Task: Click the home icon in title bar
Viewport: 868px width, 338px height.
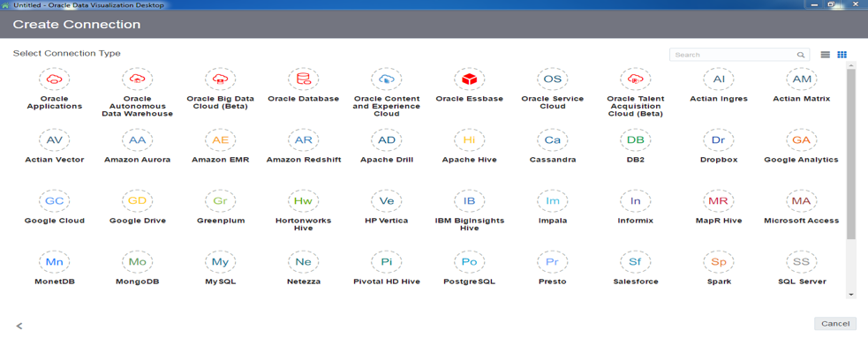Action: point(5,4)
